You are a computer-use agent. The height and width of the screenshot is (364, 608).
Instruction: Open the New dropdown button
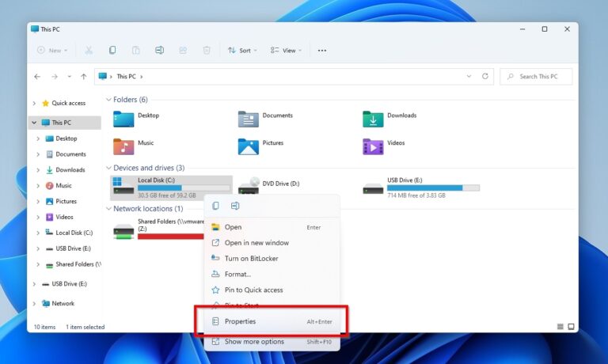pos(52,51)
